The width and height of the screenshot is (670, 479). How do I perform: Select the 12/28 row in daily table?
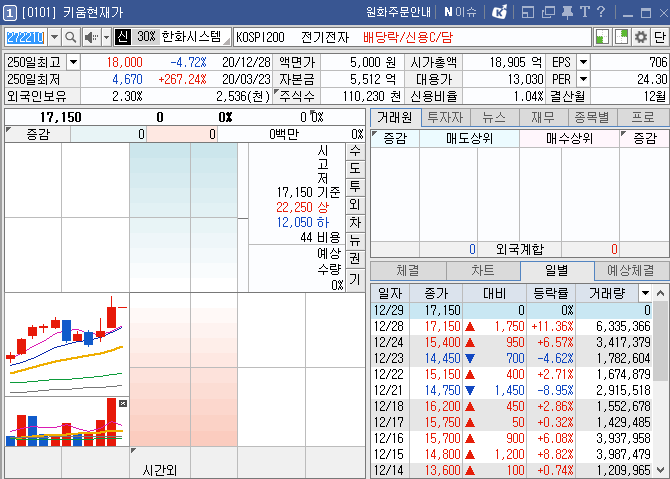click(512, 326)
